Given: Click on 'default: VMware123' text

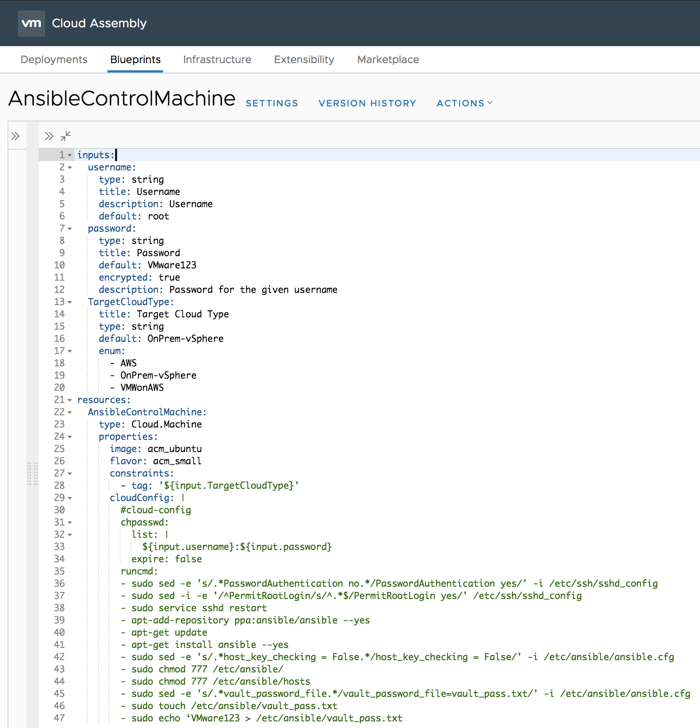Looking at the screenshot, I should tap(147, 265).
